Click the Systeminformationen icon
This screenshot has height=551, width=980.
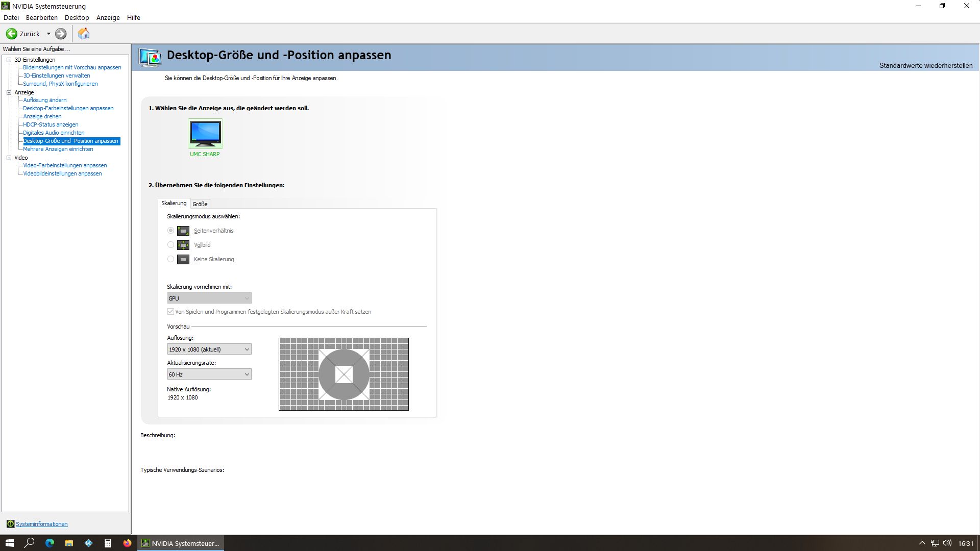click(x=10, y=524)
